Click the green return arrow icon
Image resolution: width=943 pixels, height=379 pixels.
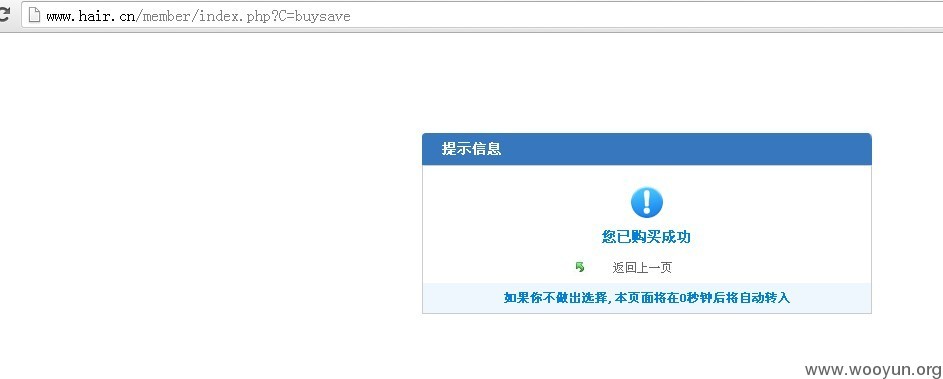580,267
